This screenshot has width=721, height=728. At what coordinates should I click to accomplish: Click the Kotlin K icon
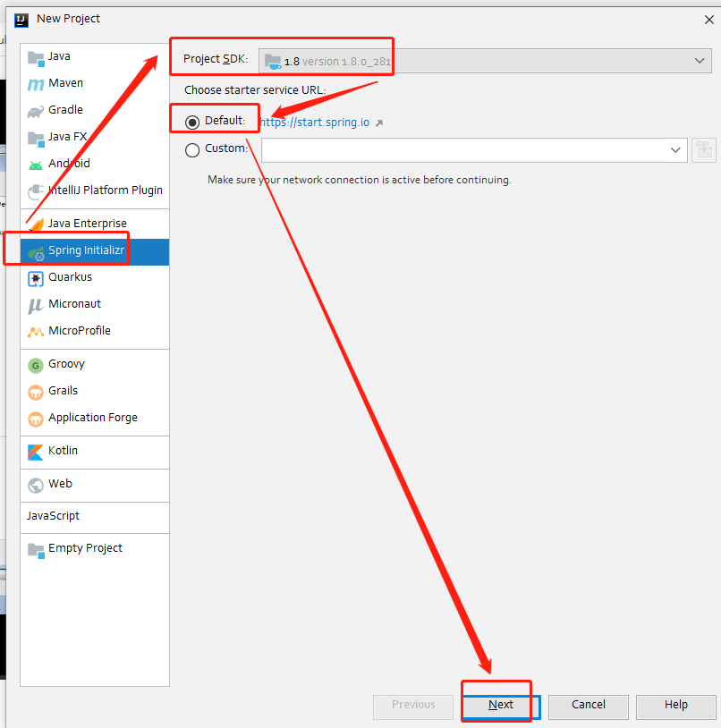(x=36, y=453)
